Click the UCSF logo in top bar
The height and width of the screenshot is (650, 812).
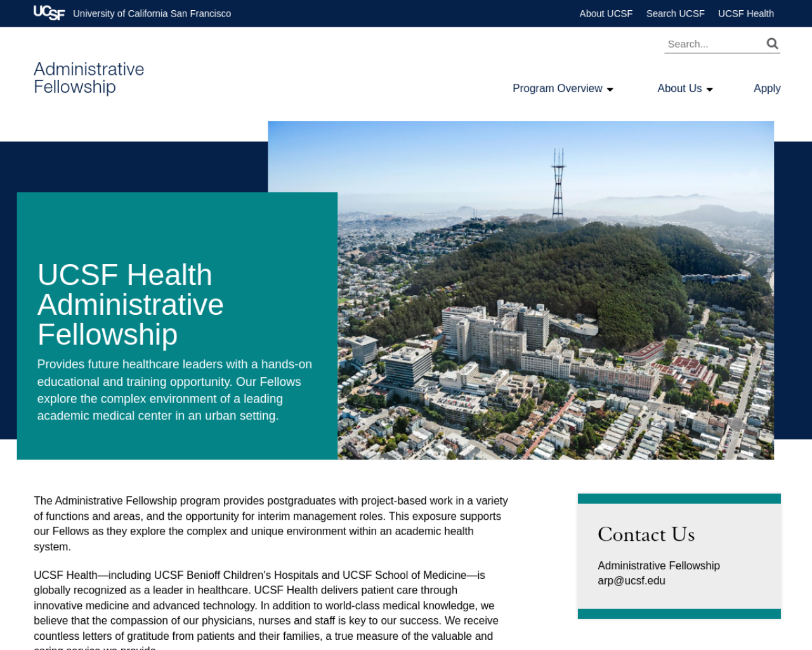click(49, 13)
